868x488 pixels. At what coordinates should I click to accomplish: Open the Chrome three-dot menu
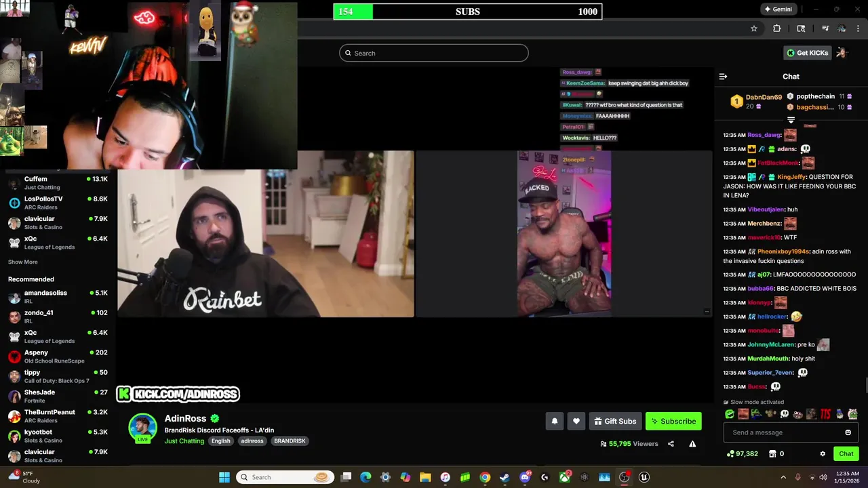click(x=859, y=28)
